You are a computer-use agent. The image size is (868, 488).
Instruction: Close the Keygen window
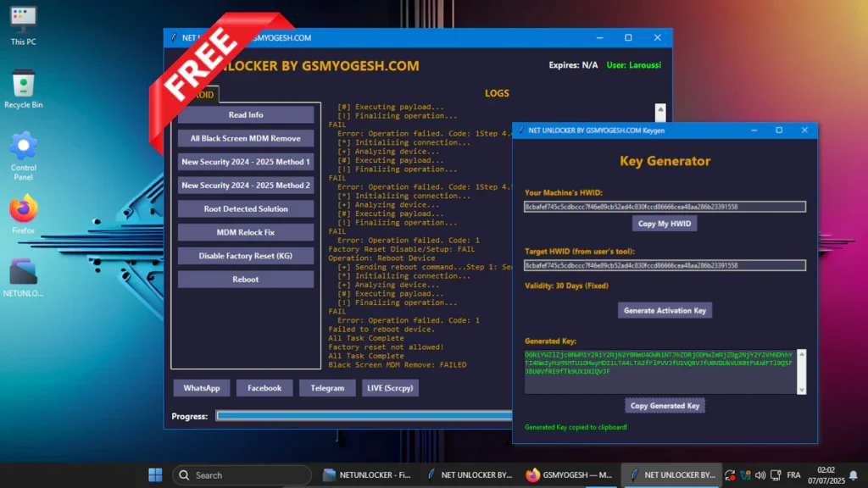pos(804,130)
